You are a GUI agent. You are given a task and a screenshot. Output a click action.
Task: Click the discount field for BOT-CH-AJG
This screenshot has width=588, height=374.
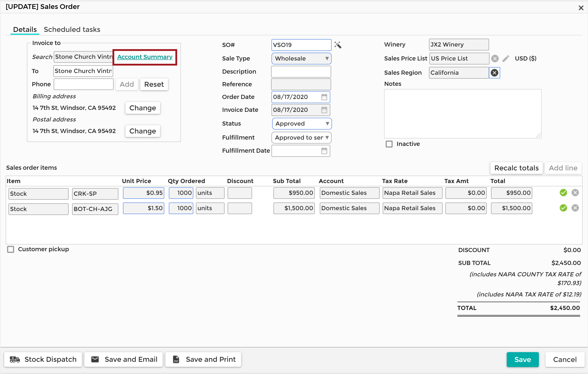pos(240,208)
